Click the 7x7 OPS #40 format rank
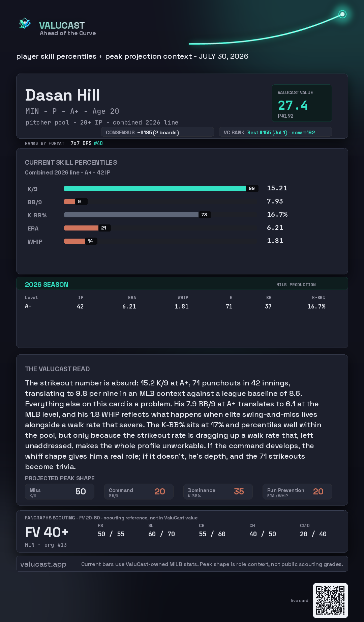This screenshot has height=622, width=364. coord(87,143)
